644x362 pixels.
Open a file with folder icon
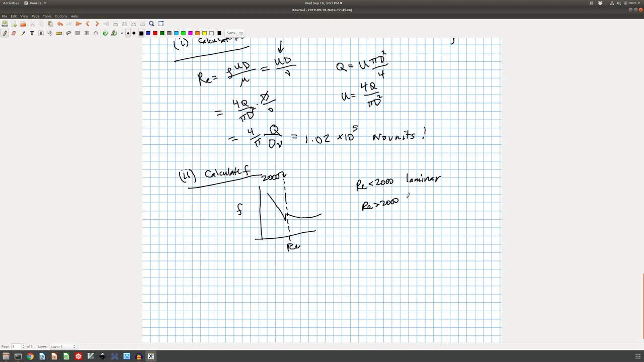(x=23, y=24)
